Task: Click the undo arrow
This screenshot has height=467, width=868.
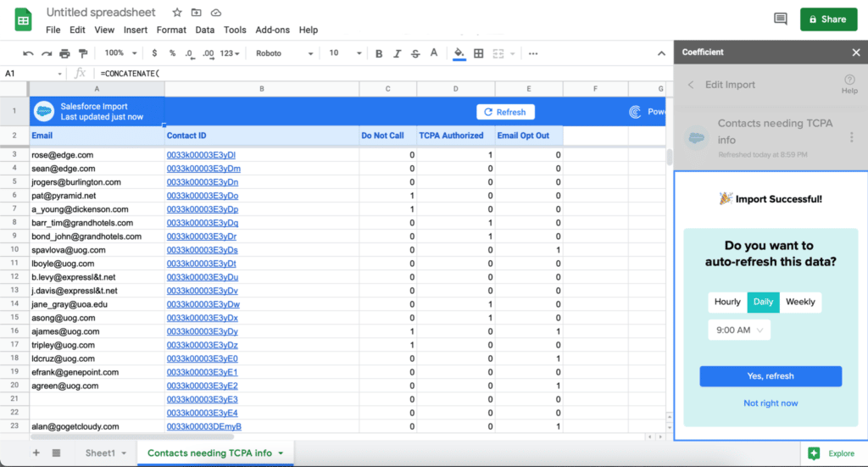Action: 28,53
